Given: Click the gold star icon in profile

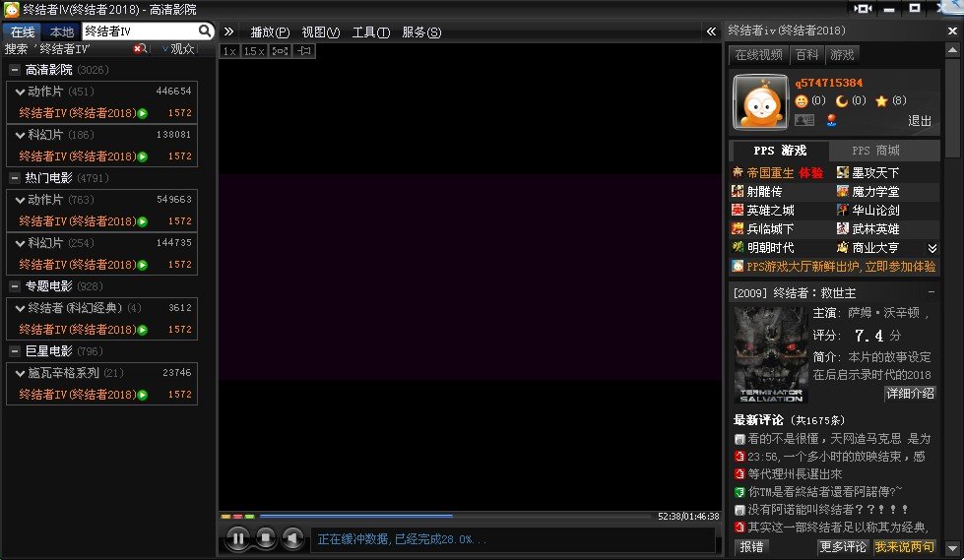Looking at the screenshot, I should click(881, 100).
